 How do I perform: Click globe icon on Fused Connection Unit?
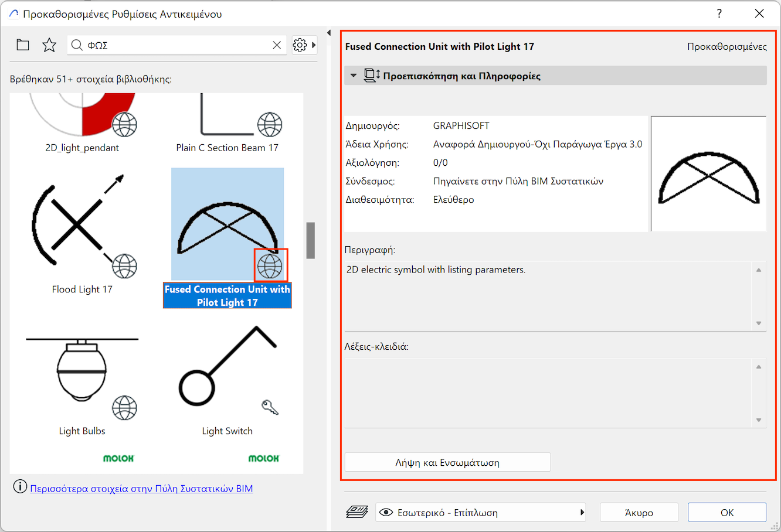pyautogui.click(x=270, y=265)
